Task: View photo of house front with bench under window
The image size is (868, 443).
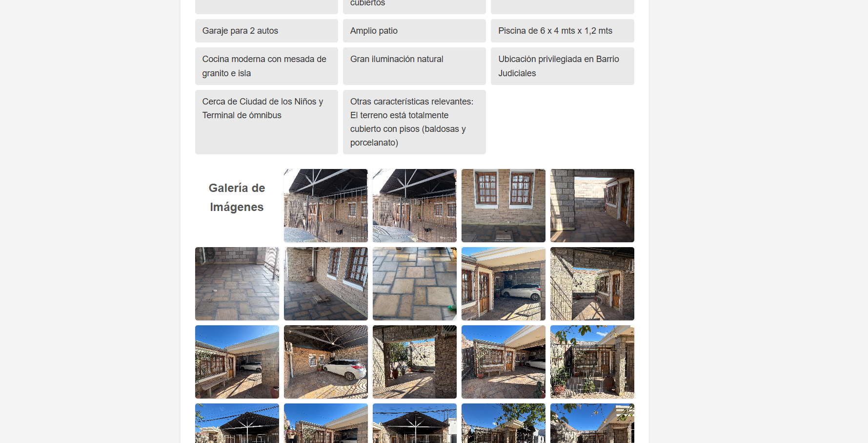Action: click(503, 361)
